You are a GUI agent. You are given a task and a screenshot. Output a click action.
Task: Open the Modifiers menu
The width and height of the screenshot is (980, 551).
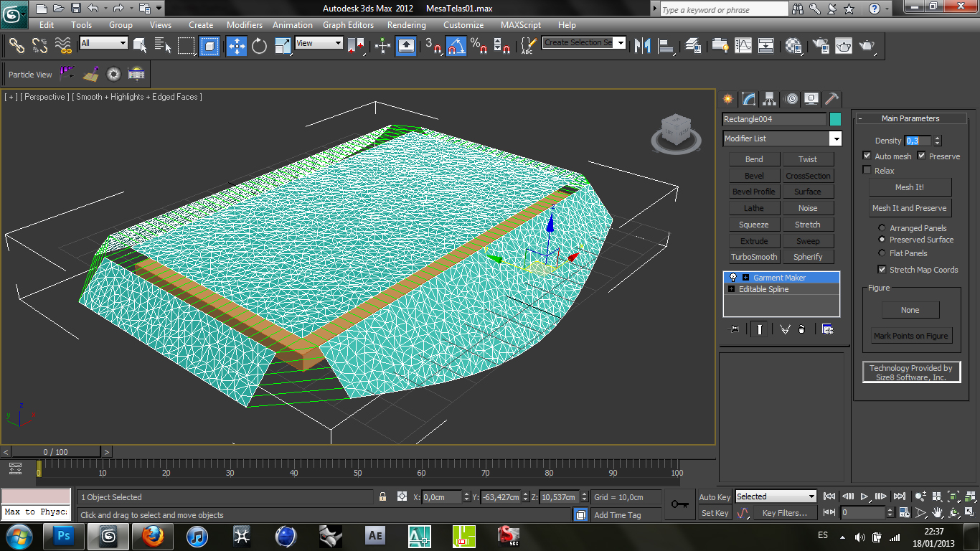tap(244, 24)
